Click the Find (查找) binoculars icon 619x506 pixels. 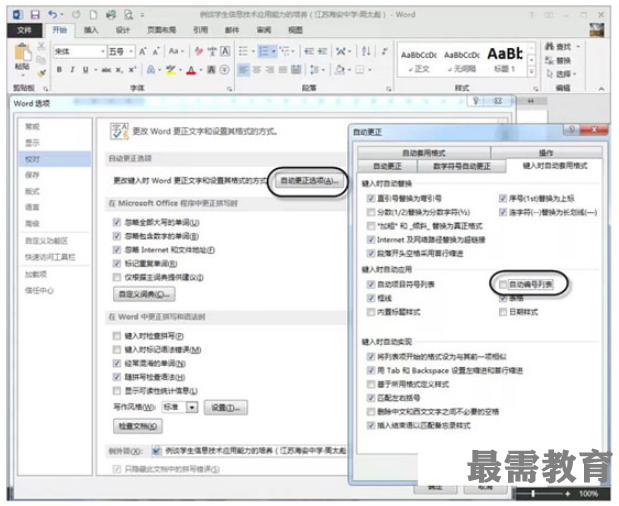click(550, 47)
